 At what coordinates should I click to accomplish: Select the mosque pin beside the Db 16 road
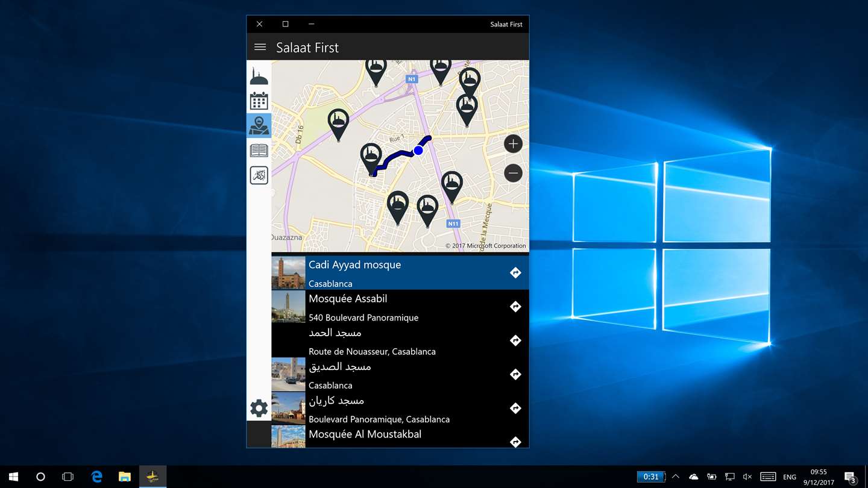point(338,124)
